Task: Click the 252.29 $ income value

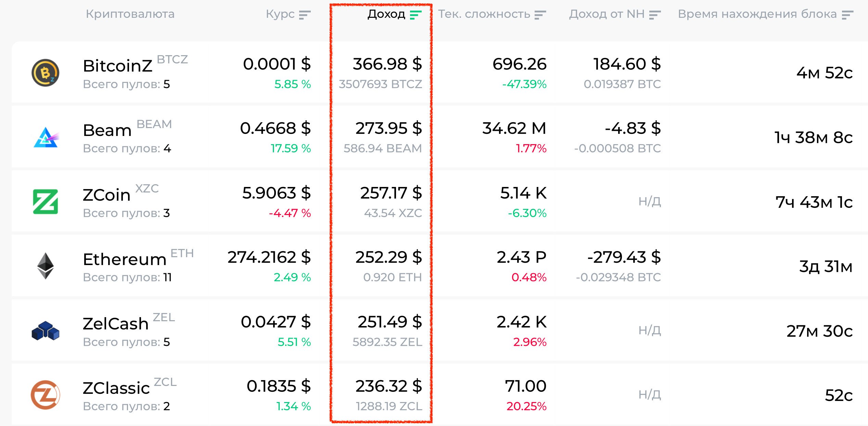Action: [x=389, y=257]
